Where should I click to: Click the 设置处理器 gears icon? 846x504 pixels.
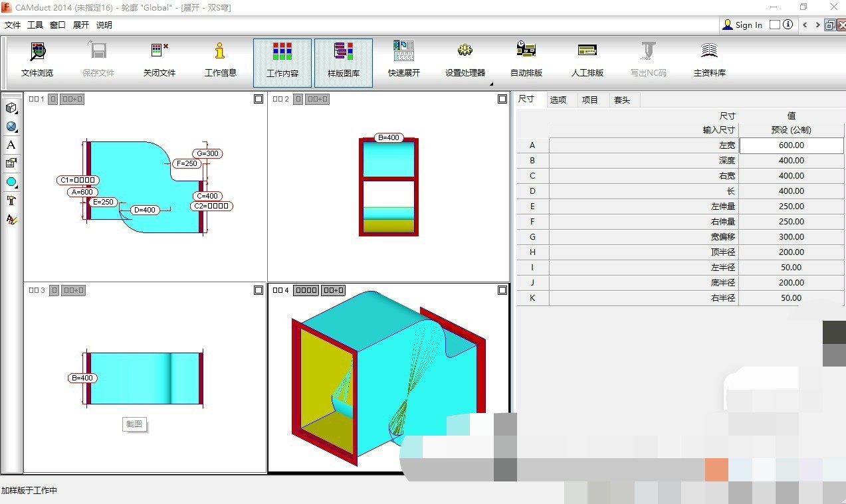point(465,52)
